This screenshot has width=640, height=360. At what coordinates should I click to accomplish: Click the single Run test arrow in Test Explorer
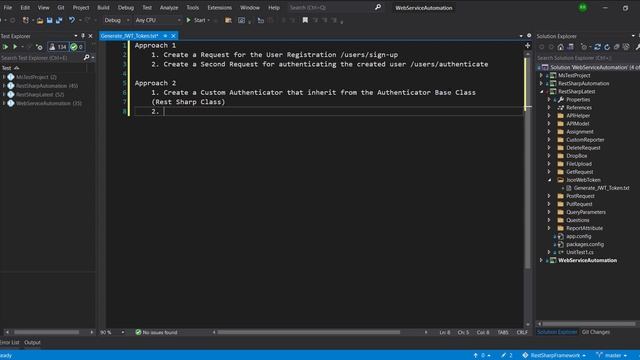15,47
